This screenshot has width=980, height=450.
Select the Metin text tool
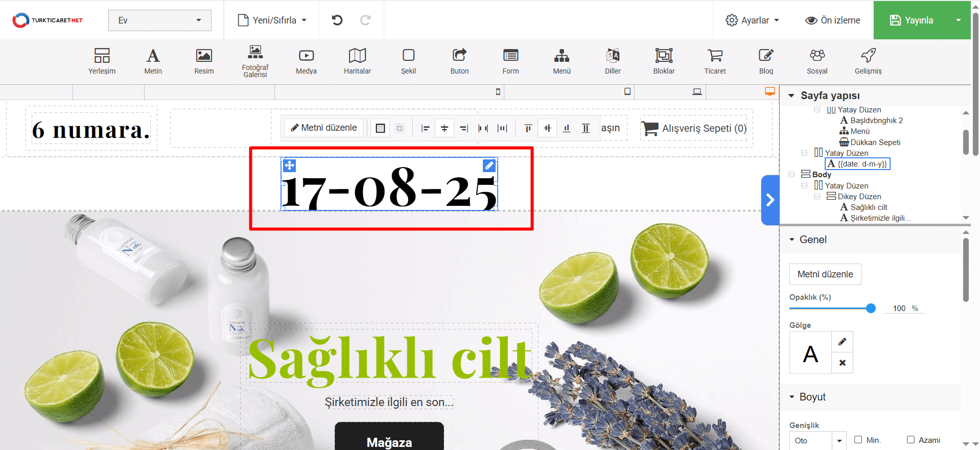point(153,61)
